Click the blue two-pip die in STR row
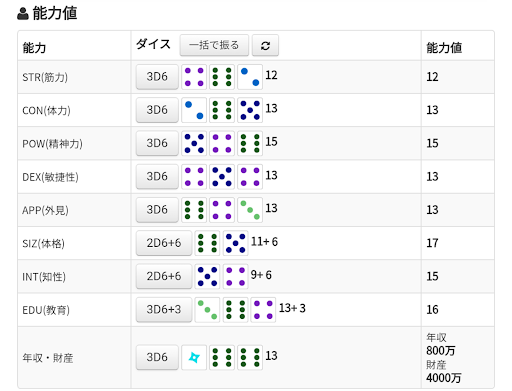The width and height of the screenshot is (512, 391). pos(250,77)
